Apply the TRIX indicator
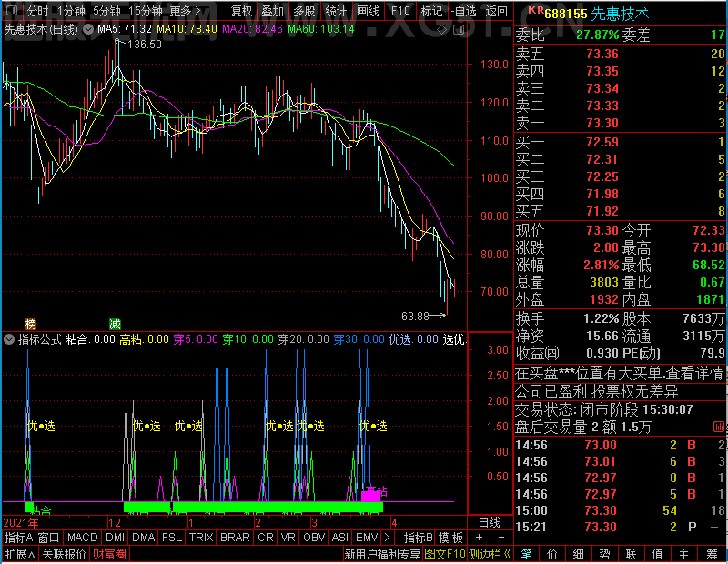The width and height of the screenshot is (728, 564). 201,538
